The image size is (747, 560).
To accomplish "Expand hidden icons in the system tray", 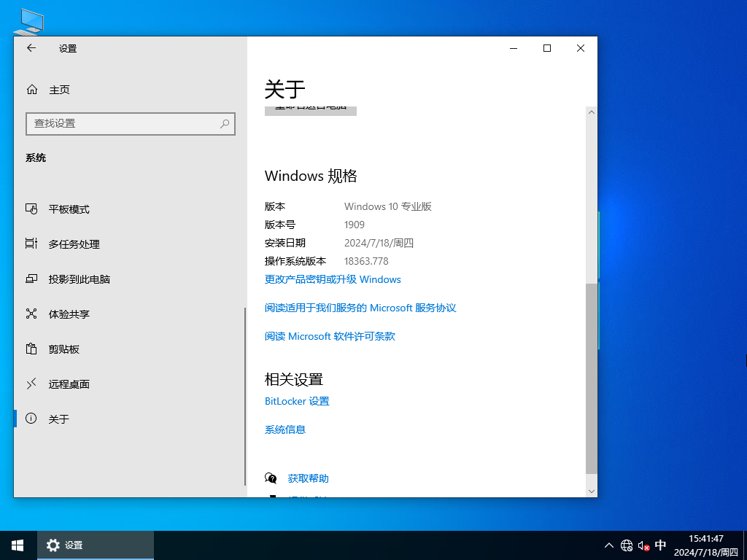I will (x=608, y=545).
